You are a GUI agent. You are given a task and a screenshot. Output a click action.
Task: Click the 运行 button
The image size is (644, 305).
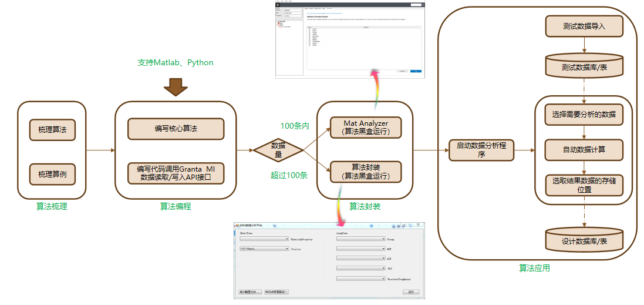click(x=411, y=292)
